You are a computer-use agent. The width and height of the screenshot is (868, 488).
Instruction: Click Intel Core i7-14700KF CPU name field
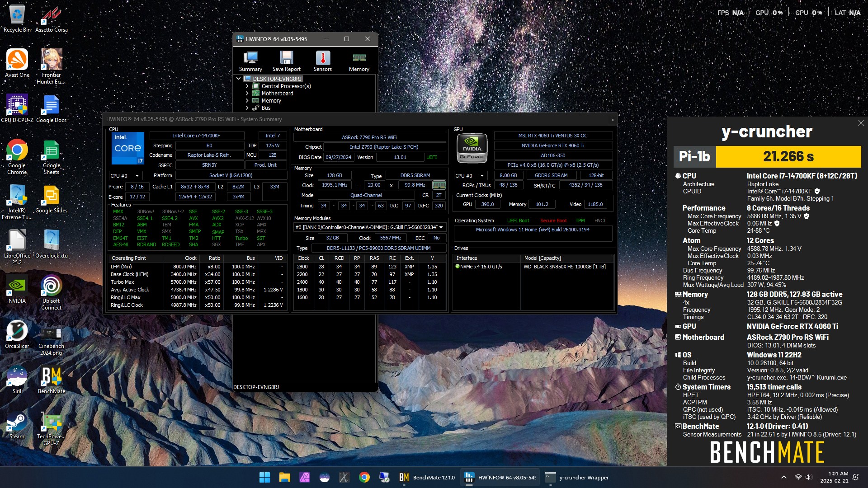tap(197, 136)
